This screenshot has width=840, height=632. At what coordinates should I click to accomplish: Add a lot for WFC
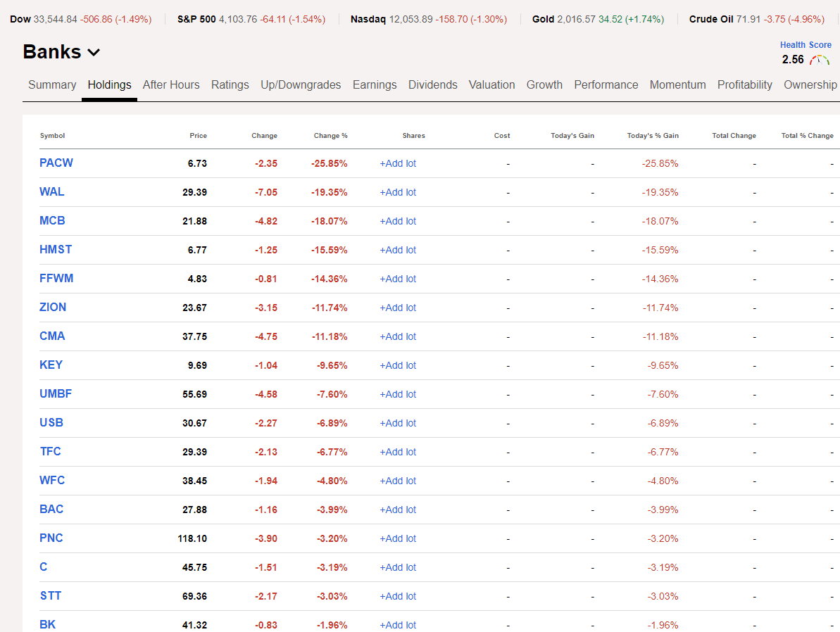pyautogui.click(x=398, y=481)
